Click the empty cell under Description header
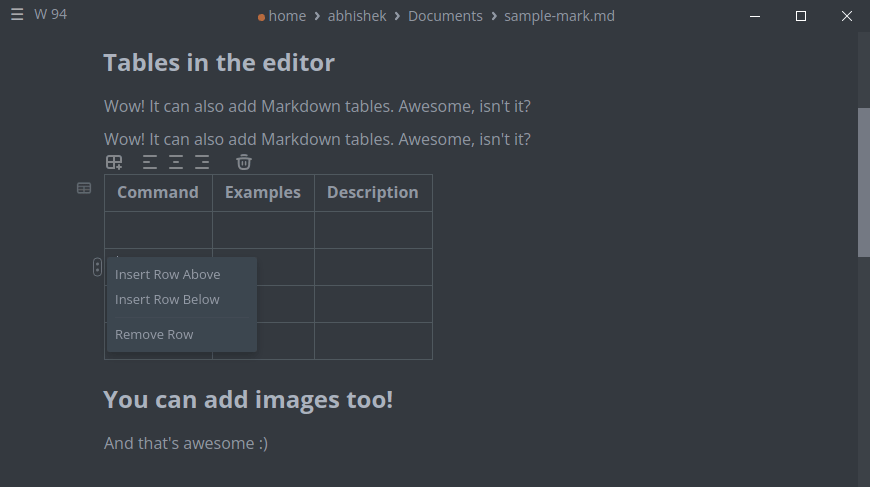Viewport: 870px width, 487px height. (x=373, y=230)
